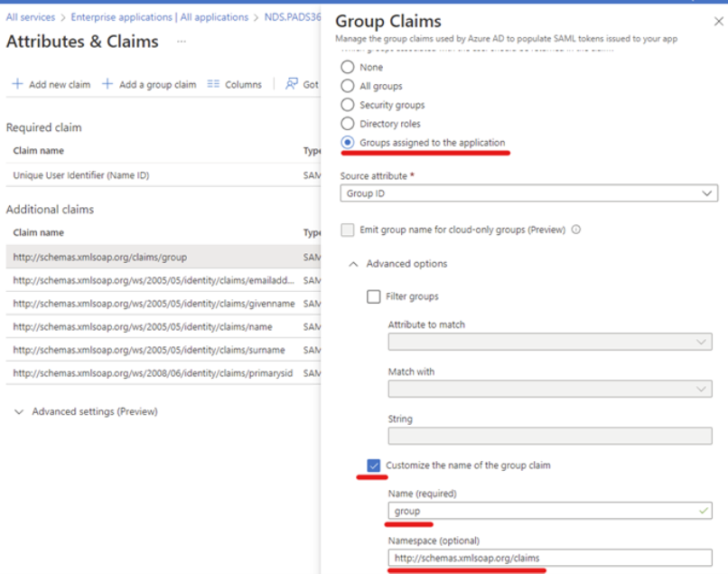Screen dimensions: 728x574
Task: Open the ellipsis menu beside Attributes & Claims
Action: (x=181, y=42)
